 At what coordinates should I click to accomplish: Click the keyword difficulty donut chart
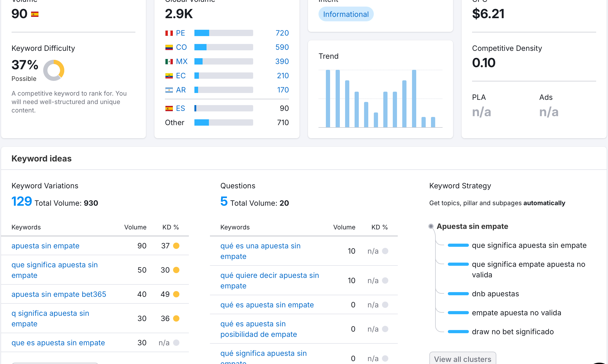coord(54,70)
